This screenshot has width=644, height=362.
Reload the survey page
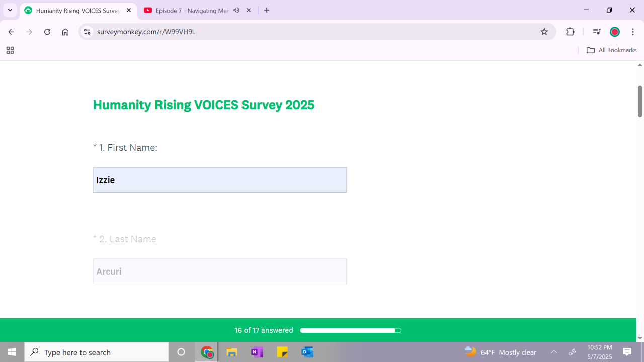click(x=47, y=32)
